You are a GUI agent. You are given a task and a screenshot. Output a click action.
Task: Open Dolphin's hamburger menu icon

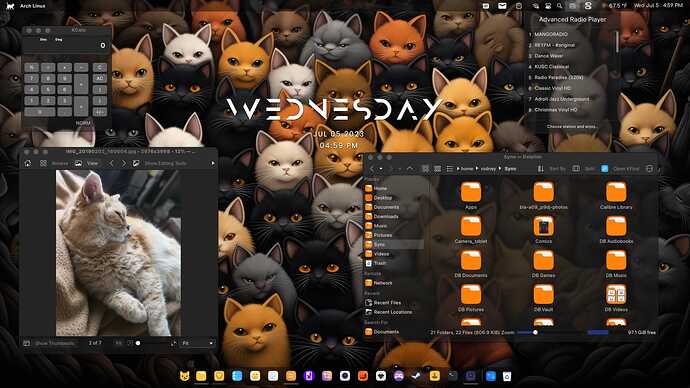(650, 169)
